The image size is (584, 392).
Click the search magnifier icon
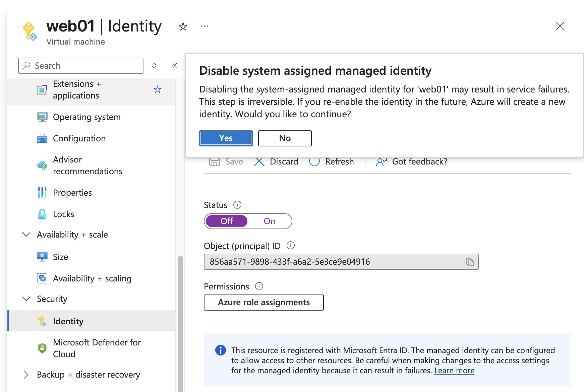26,65
